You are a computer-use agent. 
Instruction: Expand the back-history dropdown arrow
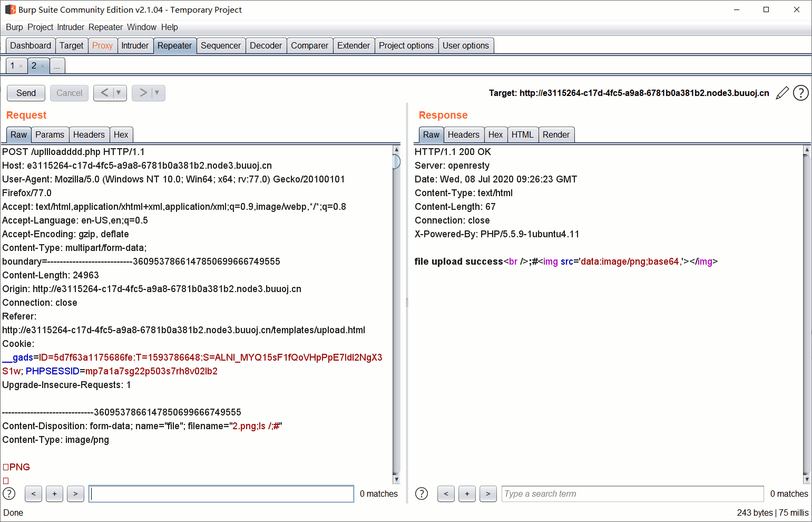119,93
